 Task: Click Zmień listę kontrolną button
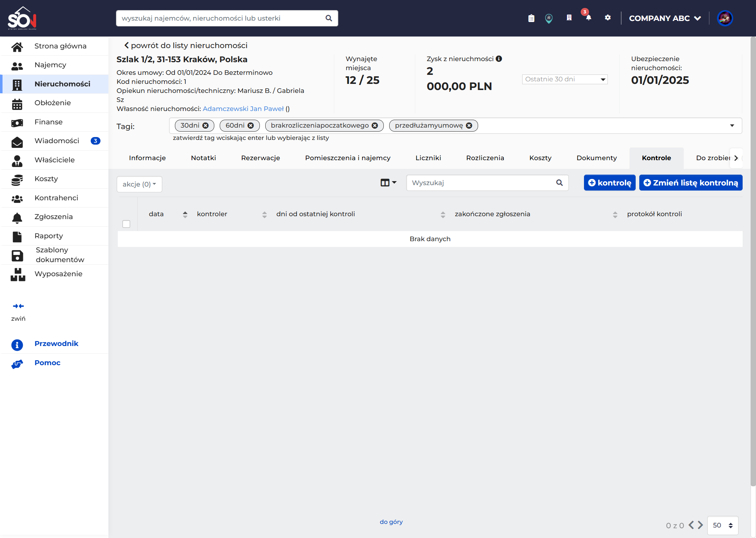[x=691, y=183]
